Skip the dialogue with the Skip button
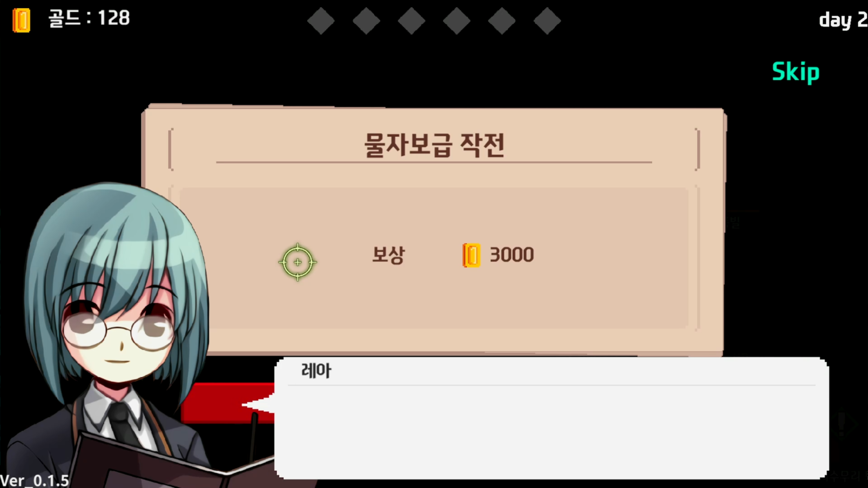Image resolution: width=868 pixels, height=488 pixels. [795, 72]
